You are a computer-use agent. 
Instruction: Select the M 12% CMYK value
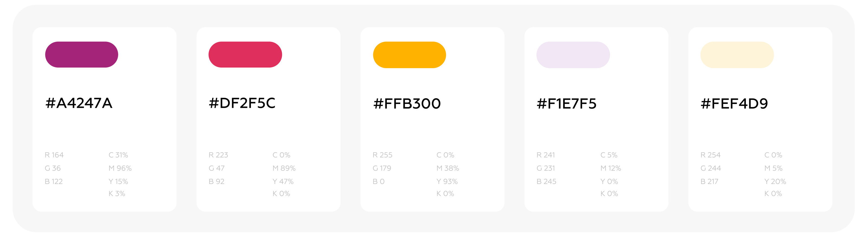coord(611,168)
